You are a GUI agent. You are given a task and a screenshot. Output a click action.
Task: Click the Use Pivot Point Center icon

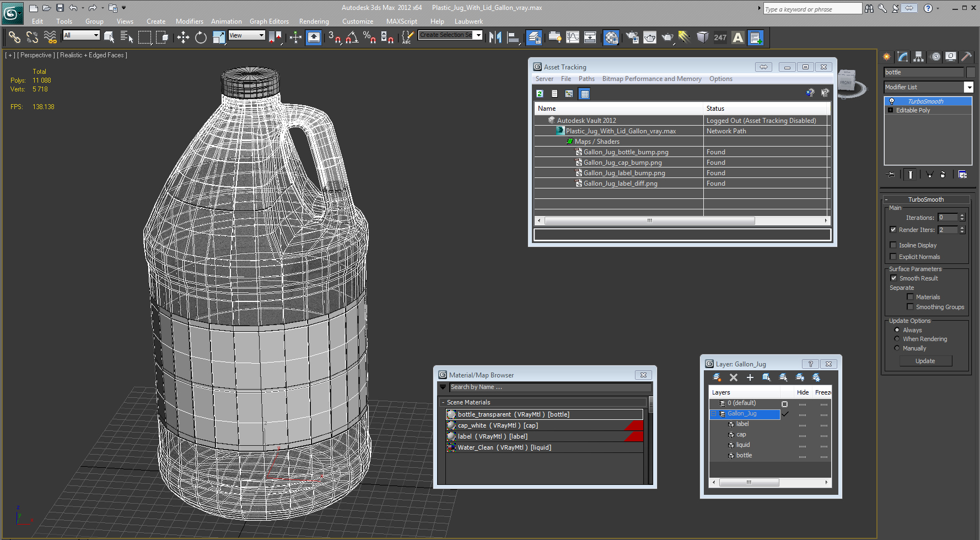point(274,37)
